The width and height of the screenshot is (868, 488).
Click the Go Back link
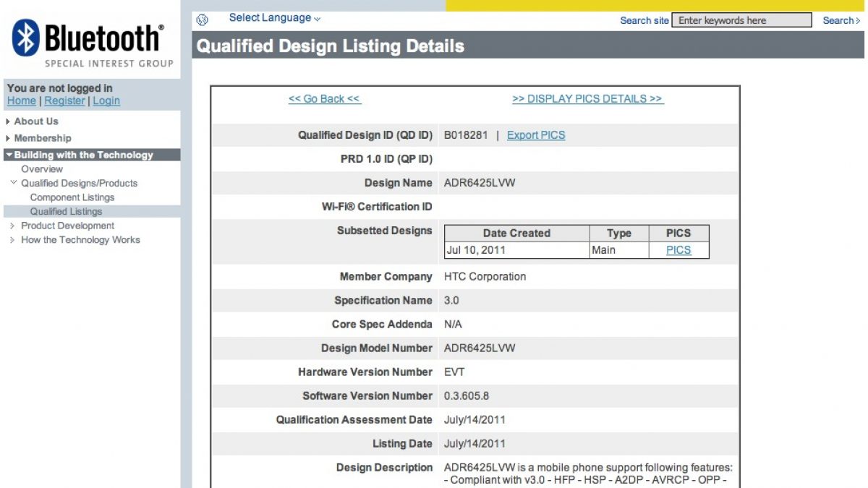point(324,99)
